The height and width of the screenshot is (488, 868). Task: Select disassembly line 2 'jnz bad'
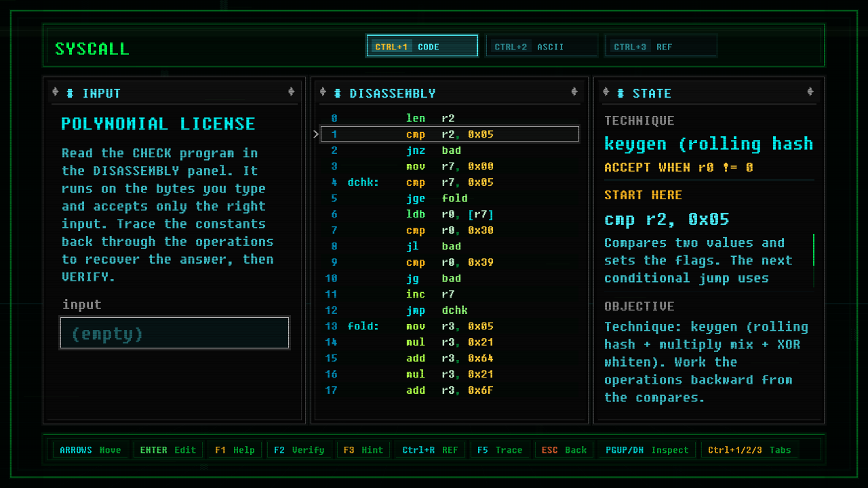pos(450,150)
